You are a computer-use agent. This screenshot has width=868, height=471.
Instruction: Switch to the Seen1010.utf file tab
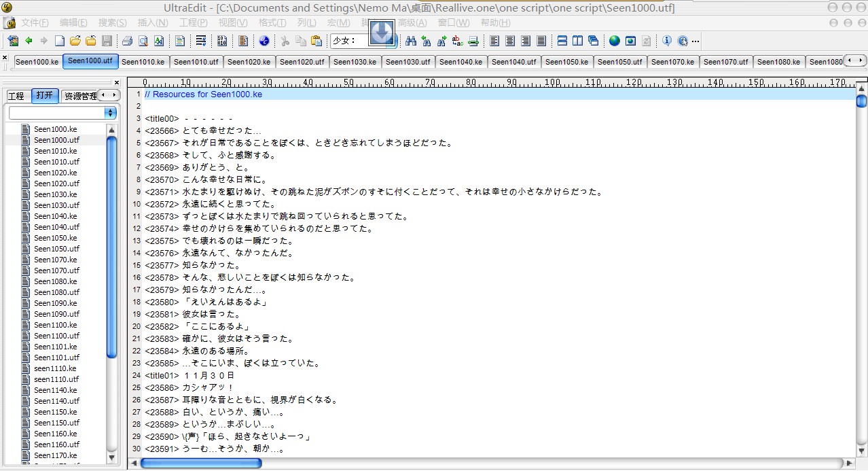click(x=196, y=62)
